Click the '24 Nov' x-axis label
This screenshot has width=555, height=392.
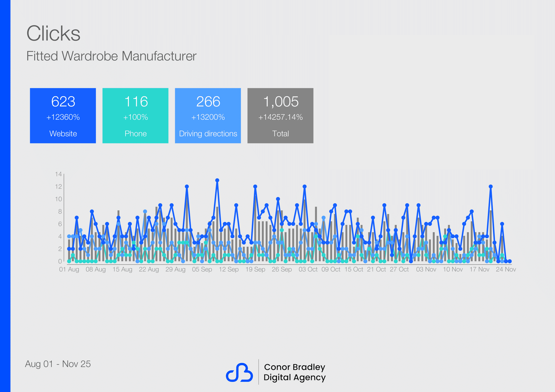point(506,269)
